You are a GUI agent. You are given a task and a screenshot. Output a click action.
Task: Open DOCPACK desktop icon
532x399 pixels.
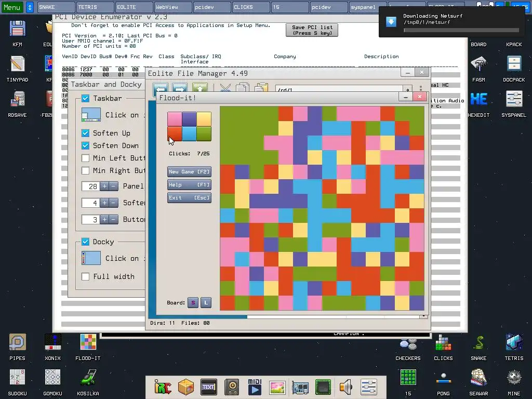pyautogui.click(x=514, y=69)
